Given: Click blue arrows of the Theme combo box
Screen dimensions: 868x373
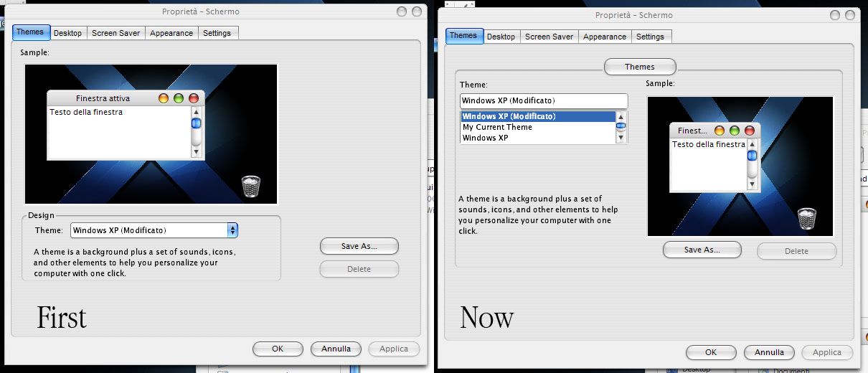Looking at the screenshot, I should click(232, 230).
